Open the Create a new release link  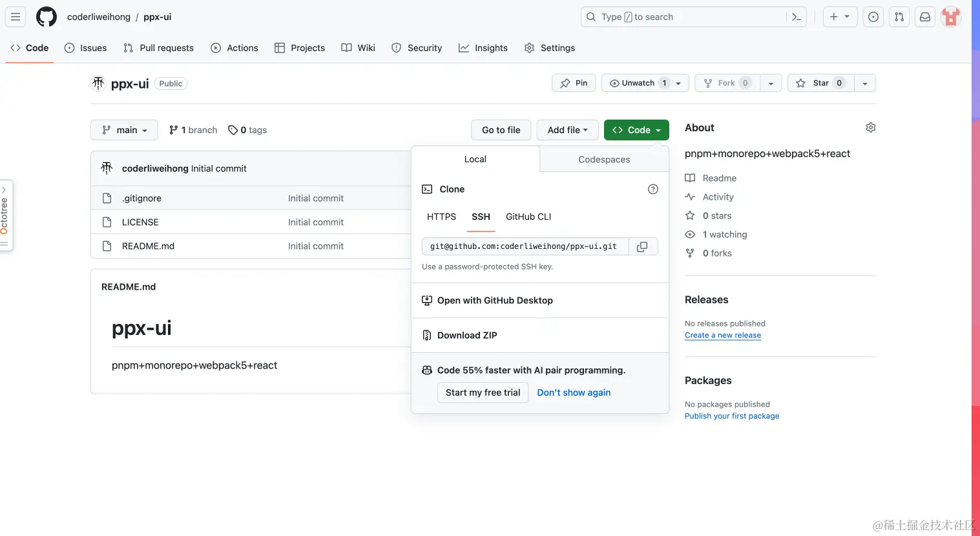pyautogui.click(x=723, y=336)
